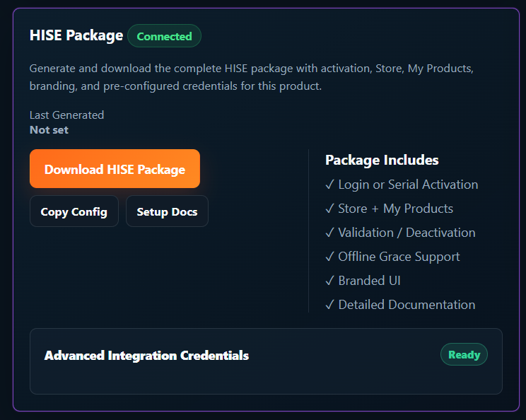Viewport: 526px width, 420px height.
Task: Click the Store + My Products checkmark
Action: [x=329, y=209]
